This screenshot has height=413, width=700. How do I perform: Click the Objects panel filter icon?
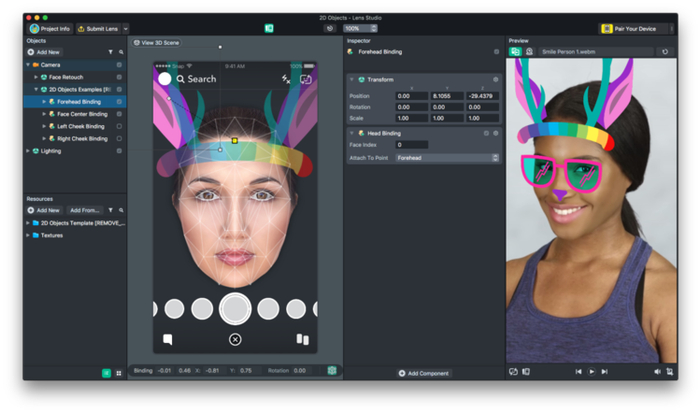click(110, 51)
